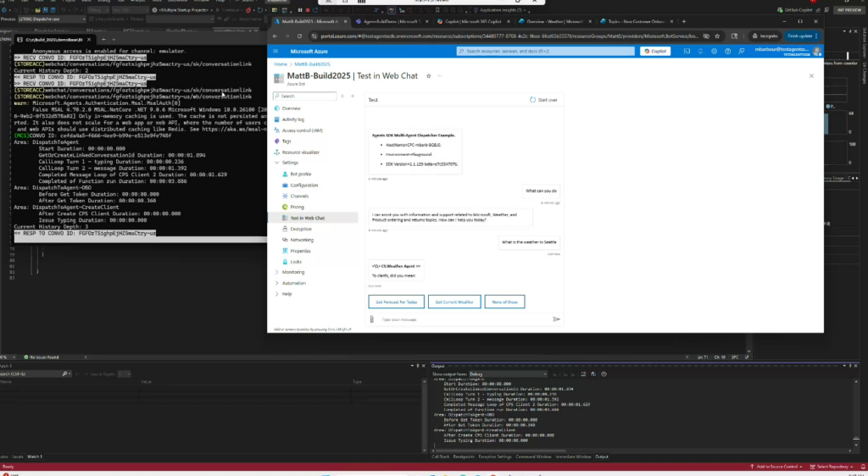Choose None of these suggestion
Viewport: 868px width, 476px height.
505,302
